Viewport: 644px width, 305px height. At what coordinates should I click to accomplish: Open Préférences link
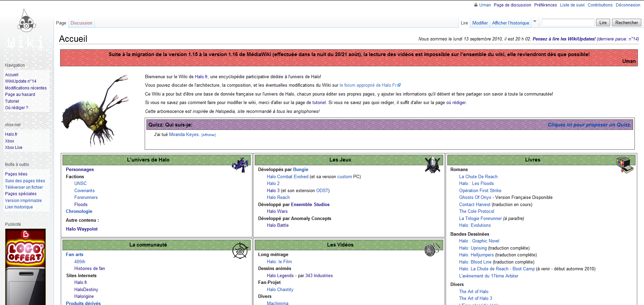[545, 5]
